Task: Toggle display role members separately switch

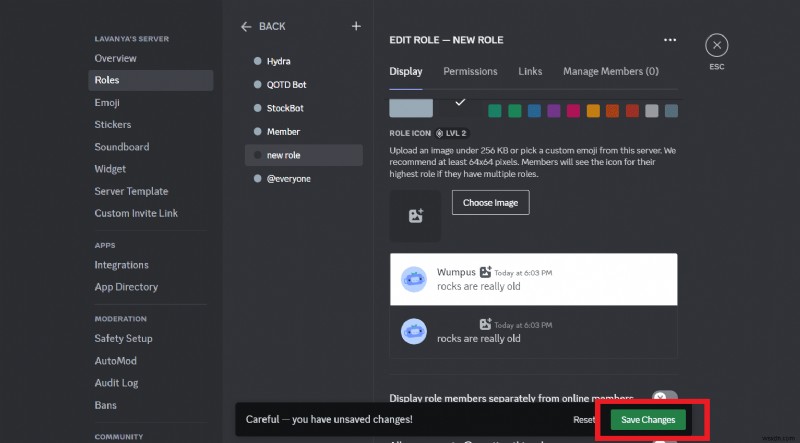Action: (x=665, y=398)
